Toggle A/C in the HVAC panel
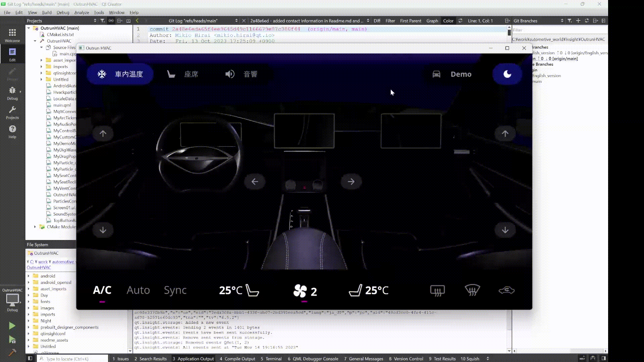 tap(102, 290)
